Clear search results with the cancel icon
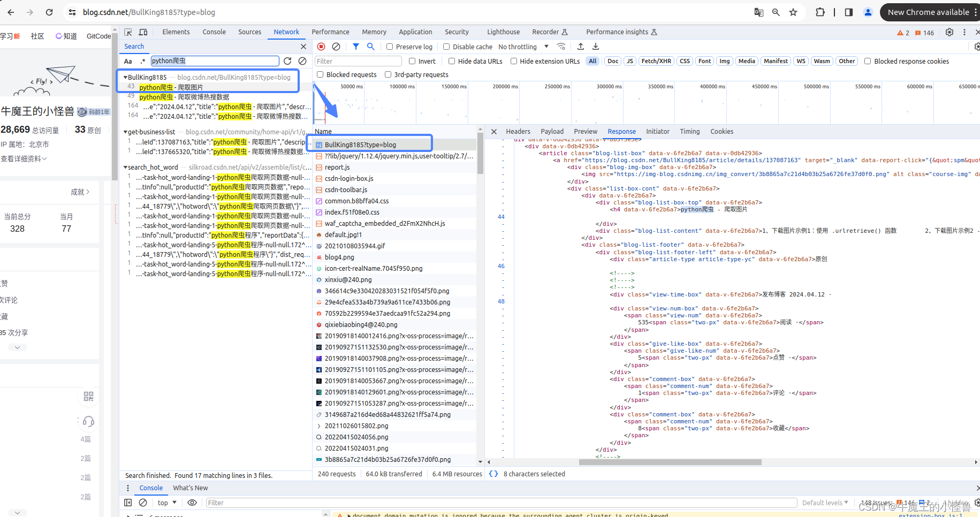 (302, 61)
